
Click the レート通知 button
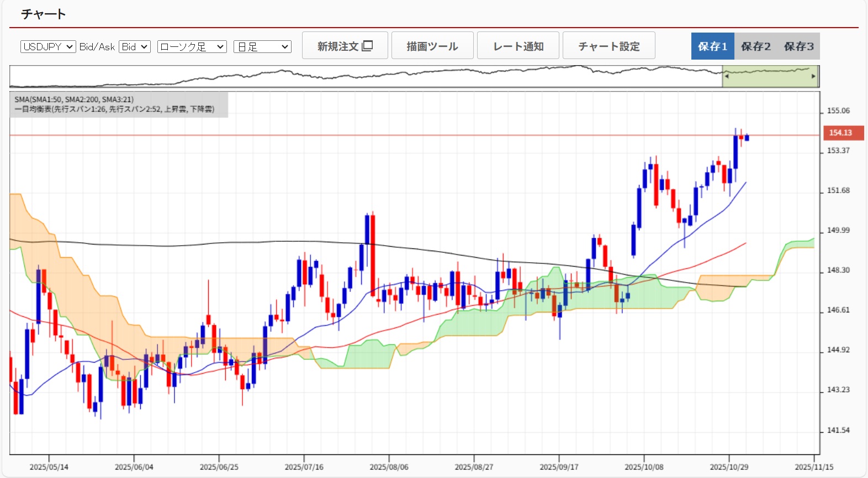(518, 46)
